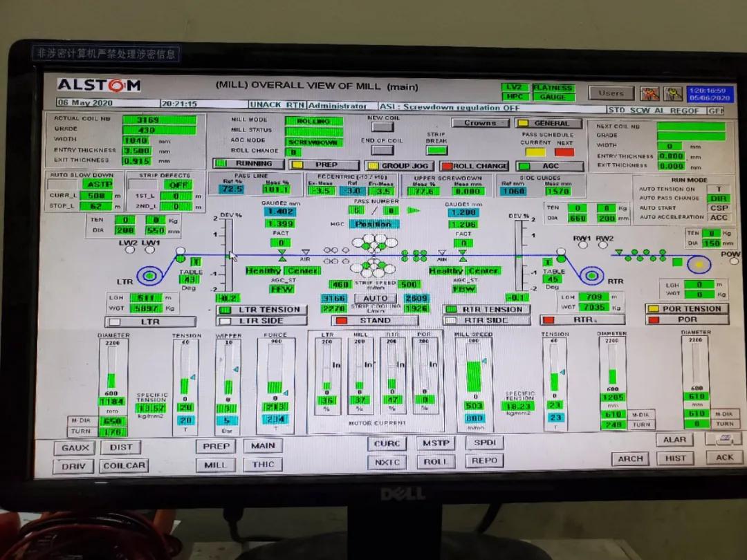Click the orange user figure icon beside Users

pyautogui.click(x=649, y=93)
